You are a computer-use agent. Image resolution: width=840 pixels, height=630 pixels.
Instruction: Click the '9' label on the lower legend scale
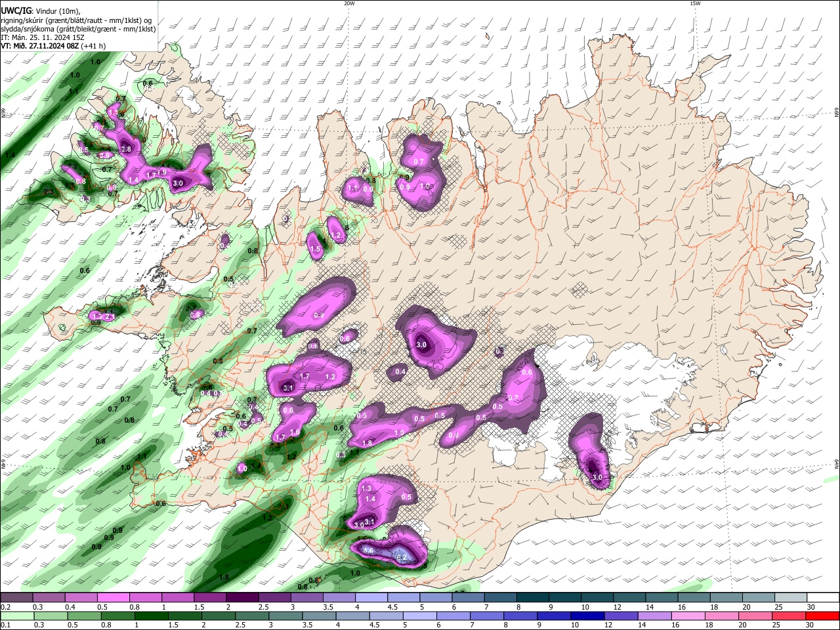point(539,625)
